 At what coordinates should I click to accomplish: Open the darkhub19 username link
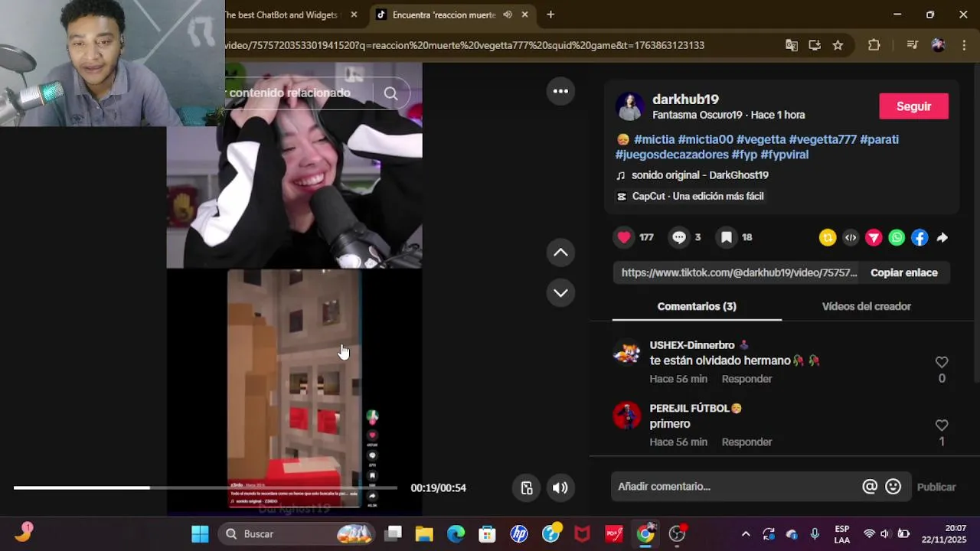click(685, 99)
